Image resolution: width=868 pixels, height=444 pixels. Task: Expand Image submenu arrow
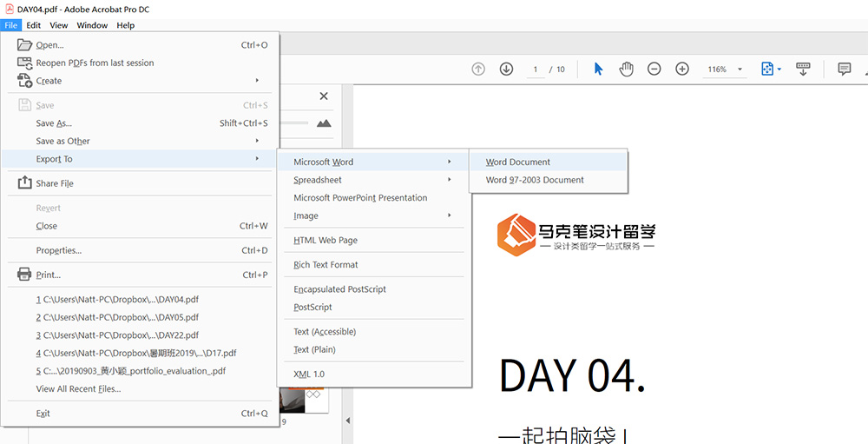450,215
